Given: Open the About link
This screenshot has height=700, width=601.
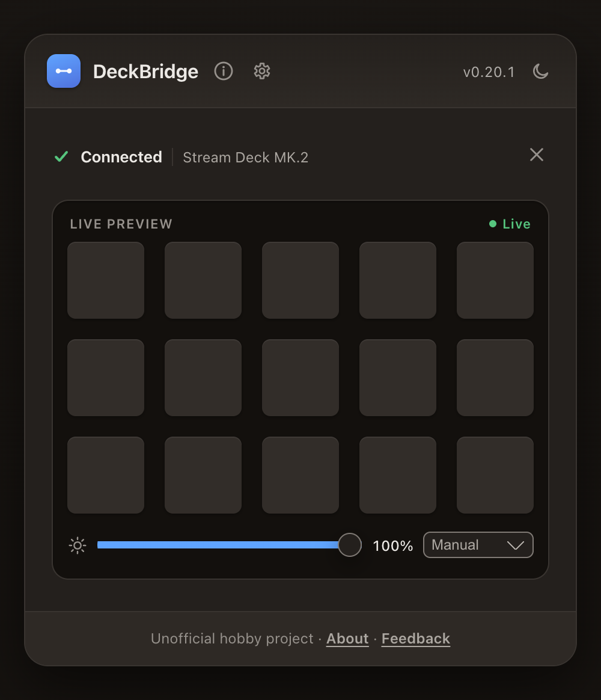Looking at the screenshot, I should click(347, 639).
